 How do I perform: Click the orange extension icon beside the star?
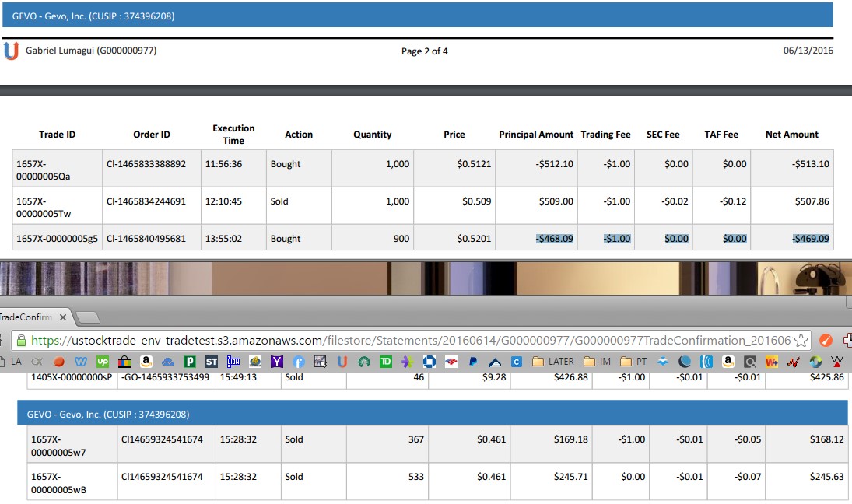(x=826, y=340)
